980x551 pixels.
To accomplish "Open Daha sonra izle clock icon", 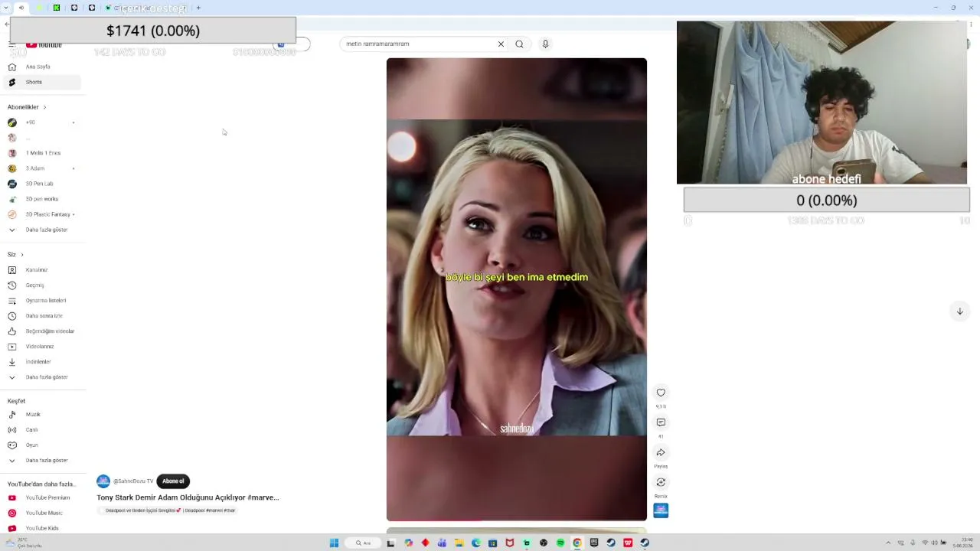I will pyautogui.click(x=12, y=316).
